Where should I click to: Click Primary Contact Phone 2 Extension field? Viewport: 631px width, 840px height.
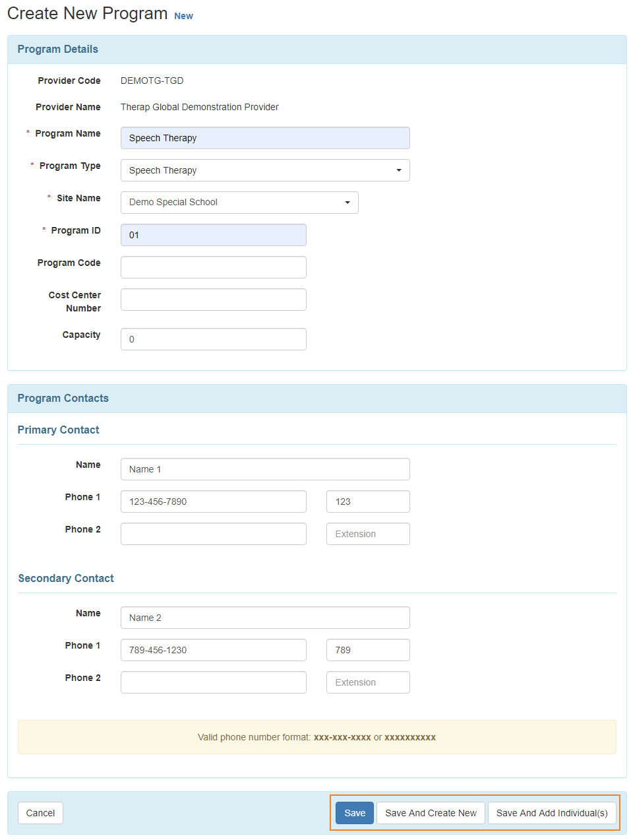[368, 534]
